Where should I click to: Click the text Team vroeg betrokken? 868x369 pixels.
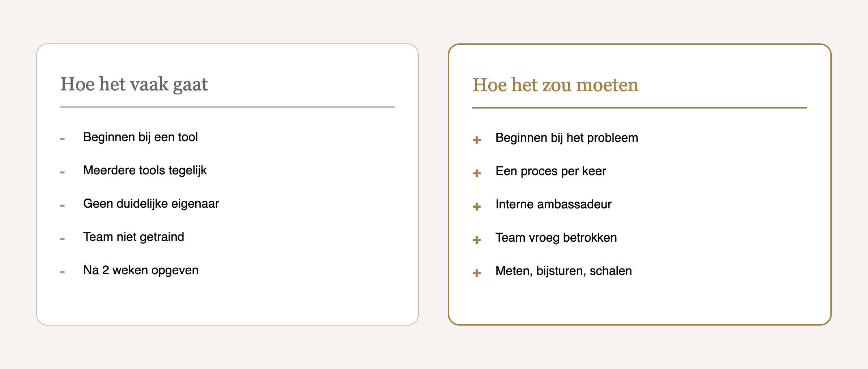click(x=556, y=238)
